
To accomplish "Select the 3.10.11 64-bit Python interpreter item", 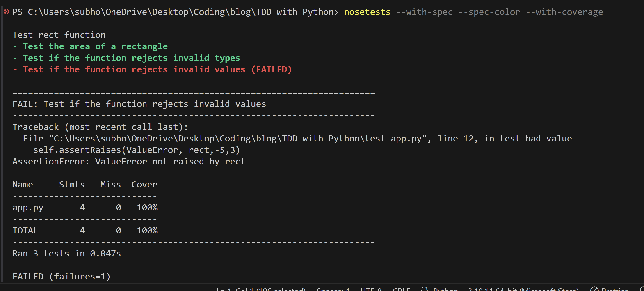I will point(523,289).
